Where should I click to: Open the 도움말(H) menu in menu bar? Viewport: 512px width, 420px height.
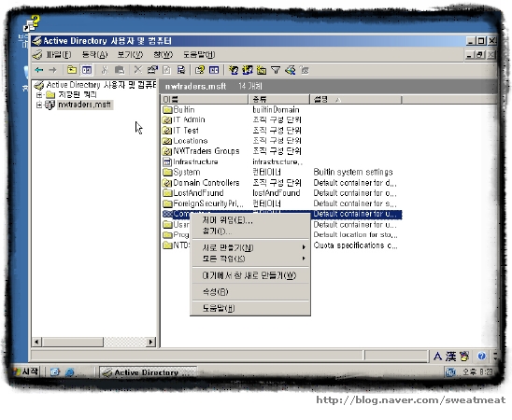[x=199, y=54]
